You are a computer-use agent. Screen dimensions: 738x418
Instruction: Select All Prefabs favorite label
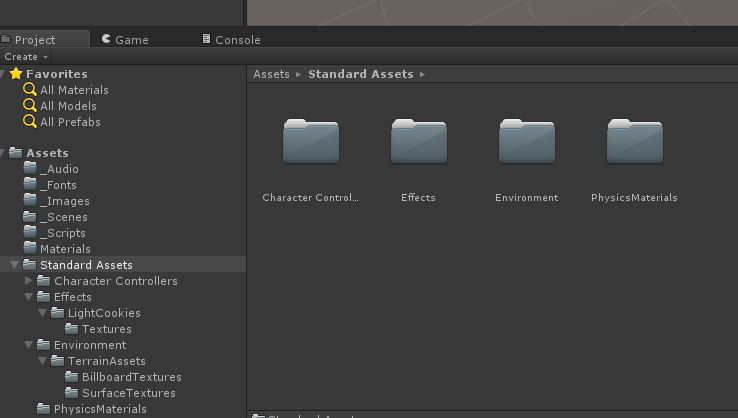[70, 122]
